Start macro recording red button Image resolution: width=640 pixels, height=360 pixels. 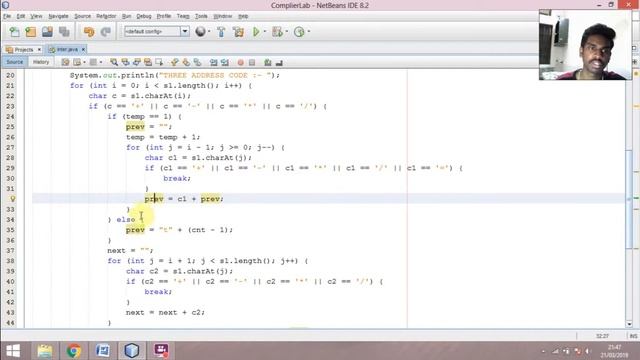[240, 62]
